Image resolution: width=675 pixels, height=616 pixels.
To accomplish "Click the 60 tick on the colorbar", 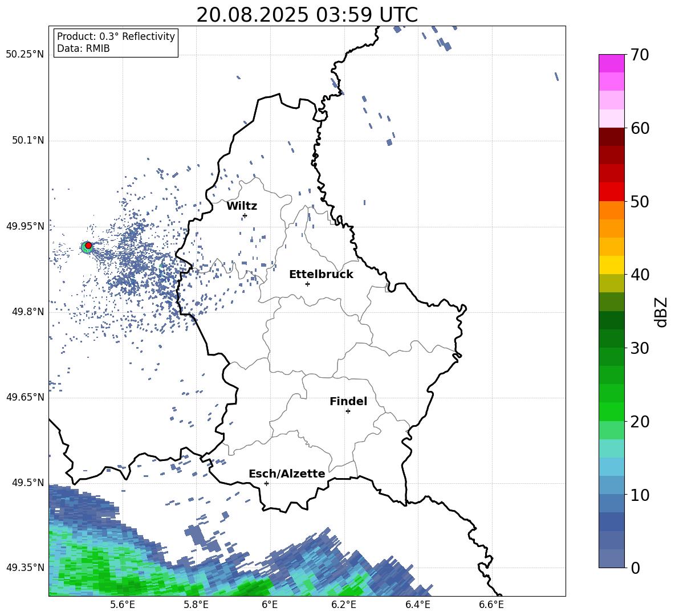I will click(x=640, y=128).
